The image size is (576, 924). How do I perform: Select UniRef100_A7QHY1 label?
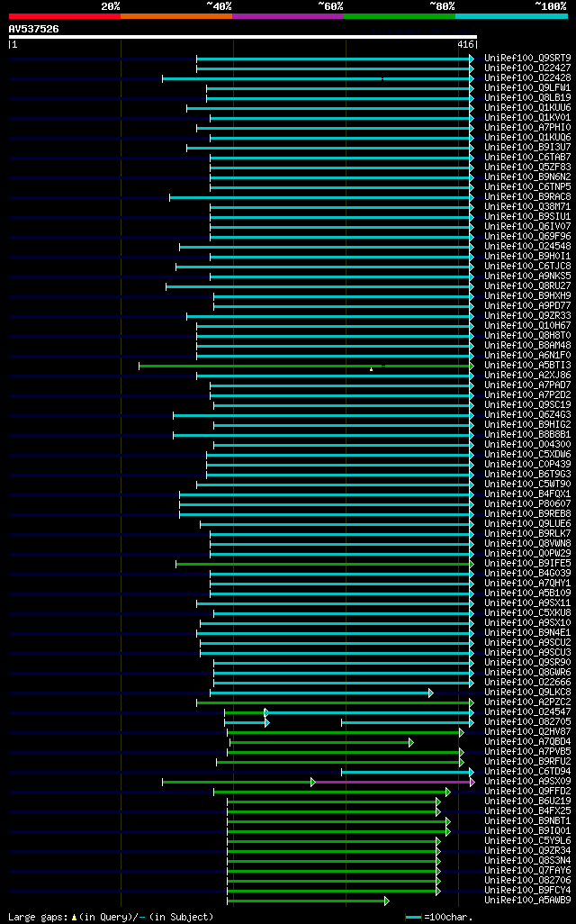(x=527, y=584)
